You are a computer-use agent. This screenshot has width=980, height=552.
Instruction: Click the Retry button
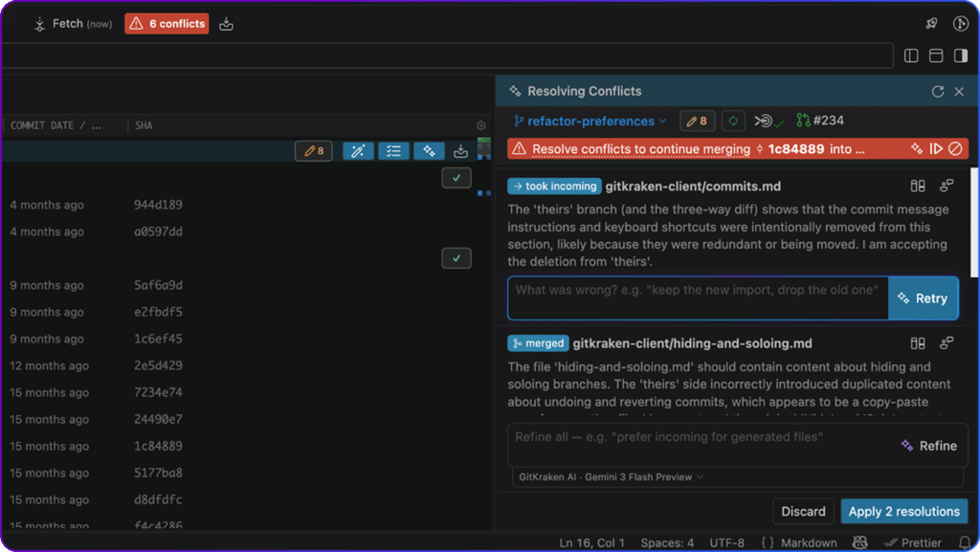tap(924, 298)
